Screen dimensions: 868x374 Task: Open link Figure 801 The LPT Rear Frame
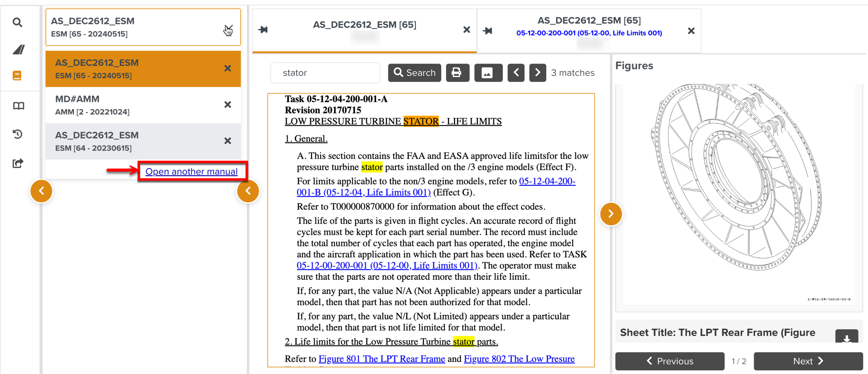[382, 358]
